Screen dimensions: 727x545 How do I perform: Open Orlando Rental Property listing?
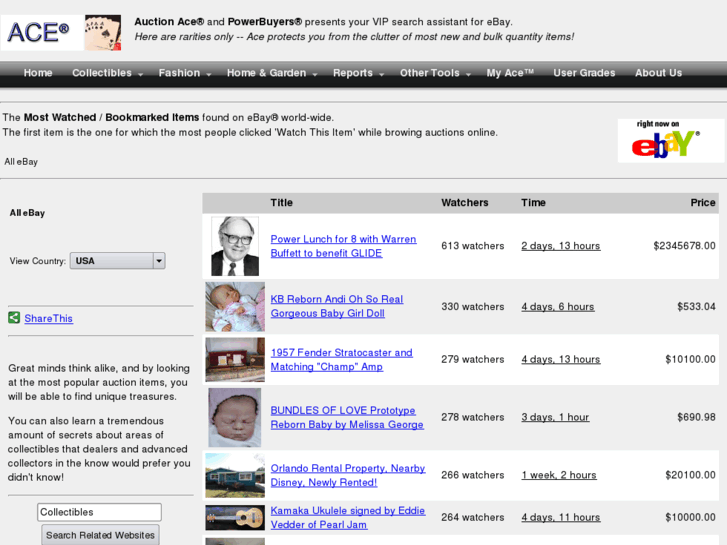point(348,475)
